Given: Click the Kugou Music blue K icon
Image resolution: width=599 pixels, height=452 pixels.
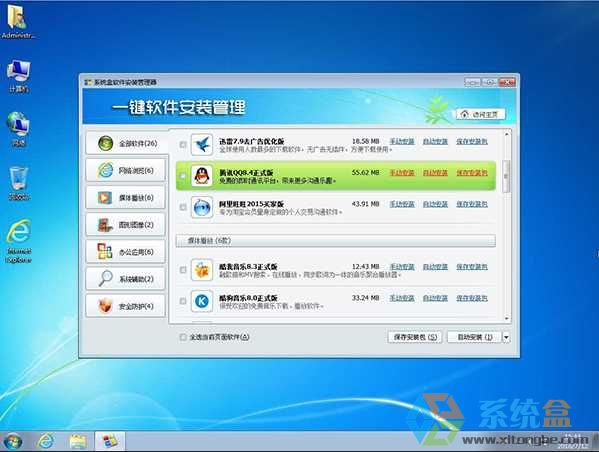Looking at the screenshot, I should click(x=202, y=301).
